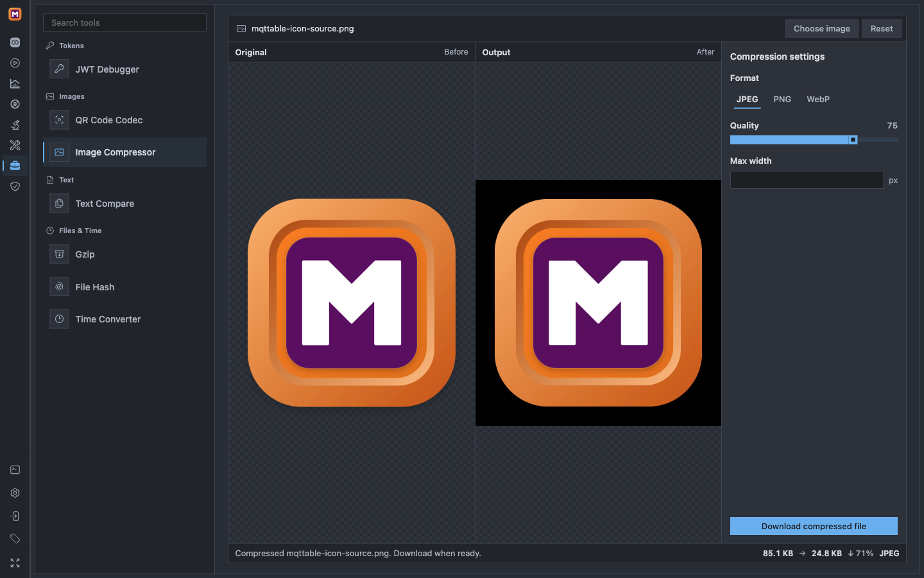Click the MQTTable logo in the sidebar

click(x=15, y=14)
